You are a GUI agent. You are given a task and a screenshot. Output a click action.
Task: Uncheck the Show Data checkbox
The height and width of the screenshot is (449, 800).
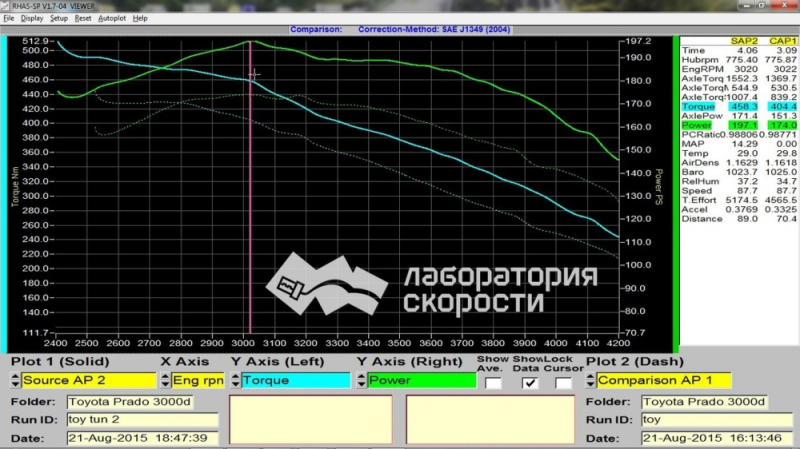(530, 383)
